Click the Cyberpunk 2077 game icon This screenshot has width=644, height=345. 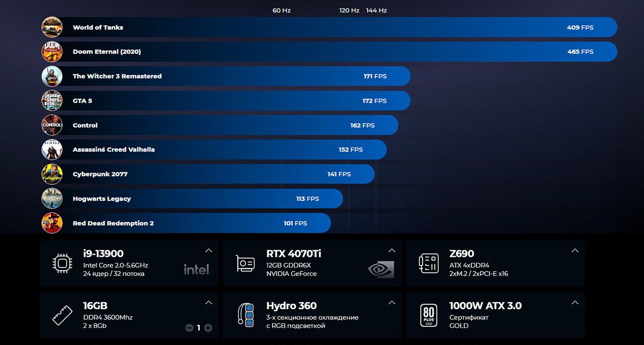pyautogui.click(x=52, y=174)
